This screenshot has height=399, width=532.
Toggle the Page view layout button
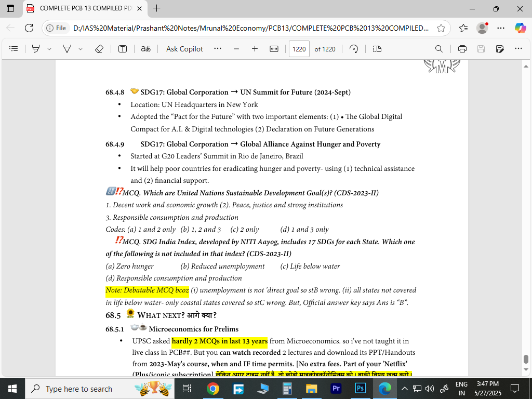[377, 49]
